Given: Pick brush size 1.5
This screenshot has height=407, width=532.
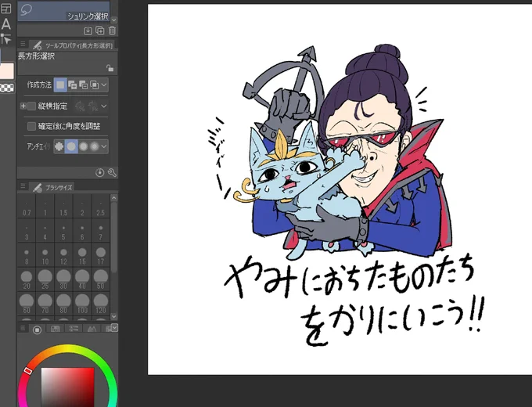Looking at the screenshot, I should [x=63, y=206].
